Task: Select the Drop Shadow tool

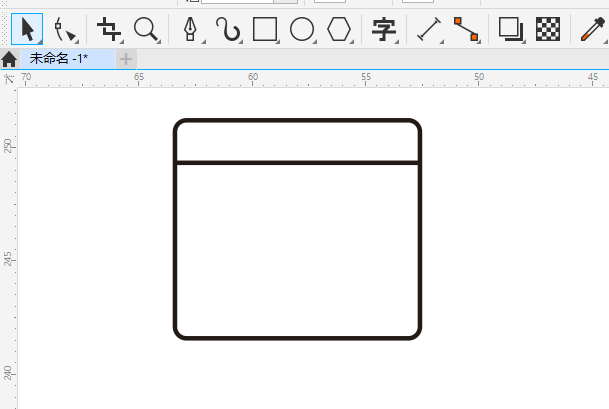Action: (x=511, y=29)
